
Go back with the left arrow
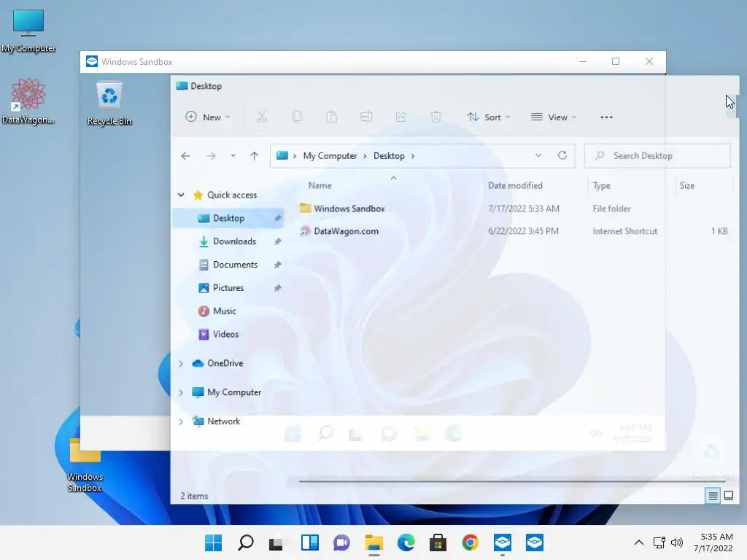point(186,156)
